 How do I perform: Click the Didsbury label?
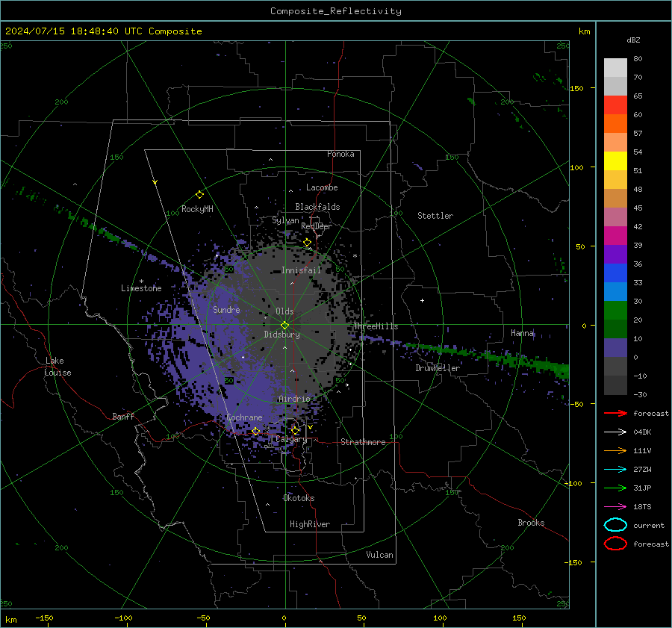281,335
